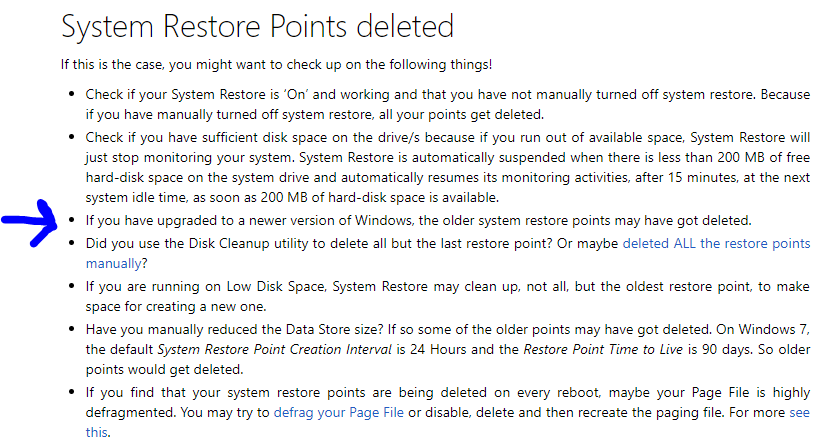Click the bullet beside 'Did you use the Disk Cleanup'
The height and width of the screenshot is (447, 832).
[x=71, y=243]
